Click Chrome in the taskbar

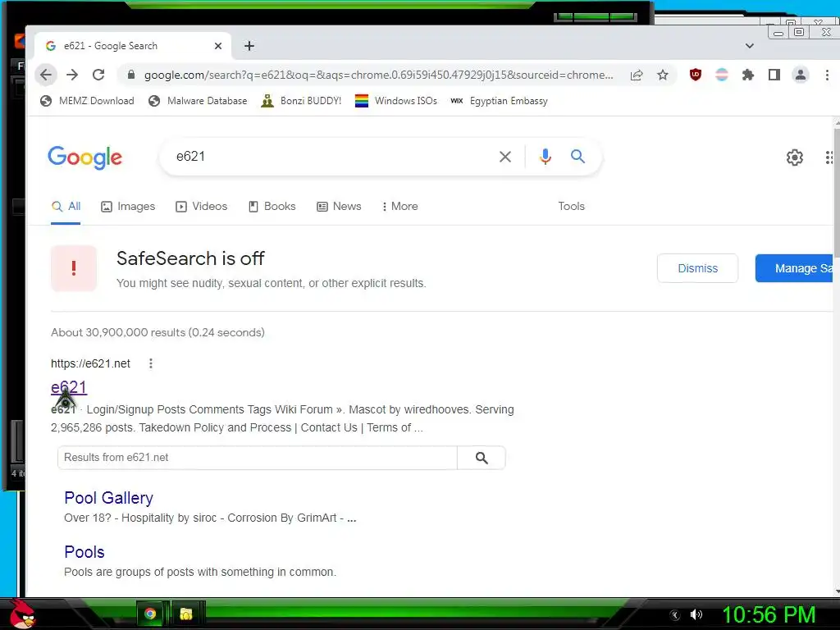pos(151,614)
